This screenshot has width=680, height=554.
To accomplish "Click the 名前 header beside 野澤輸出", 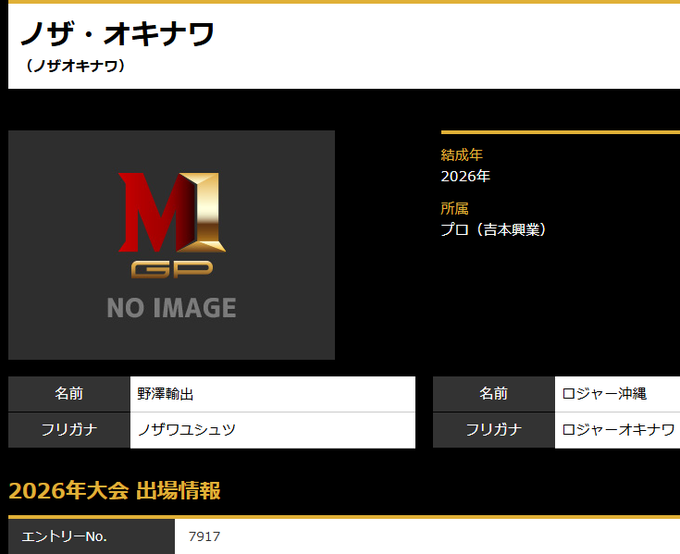I will (x=69, y=394).
